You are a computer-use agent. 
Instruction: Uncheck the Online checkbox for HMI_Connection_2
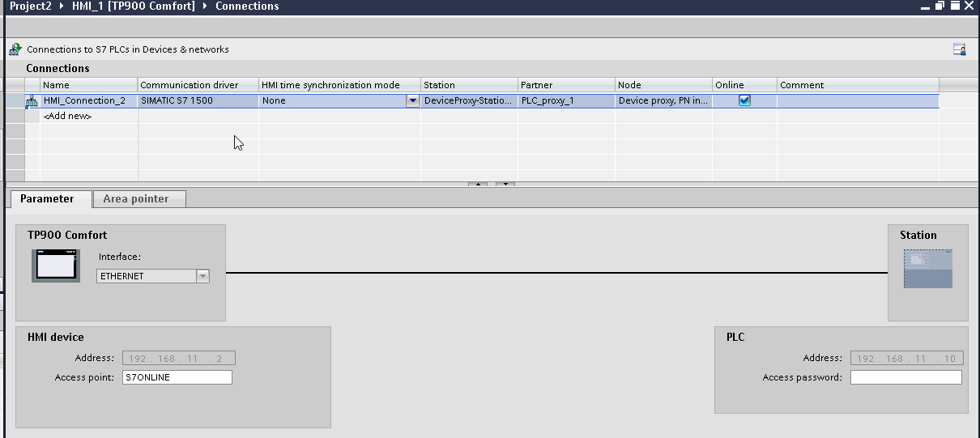pos(744,100)
